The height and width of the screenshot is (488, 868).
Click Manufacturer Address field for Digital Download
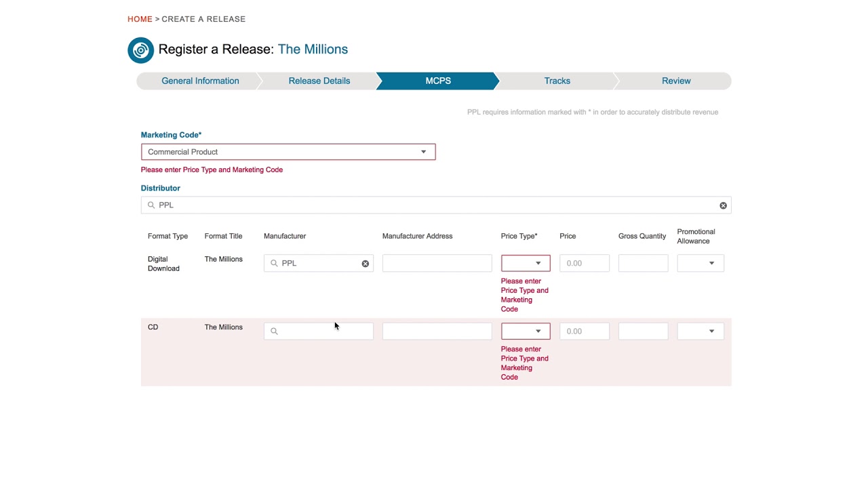(x=437, y=263)
